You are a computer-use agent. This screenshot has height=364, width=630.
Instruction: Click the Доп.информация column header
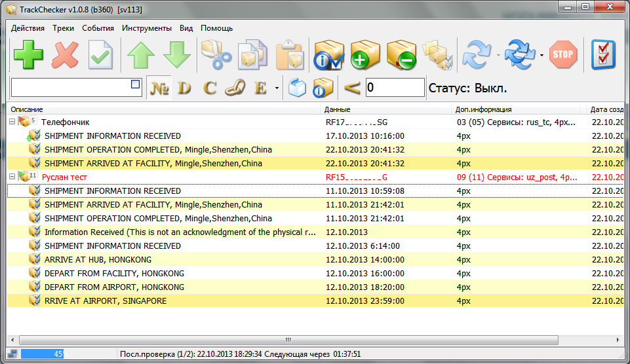pyautogui.click(x=484, y=109)
